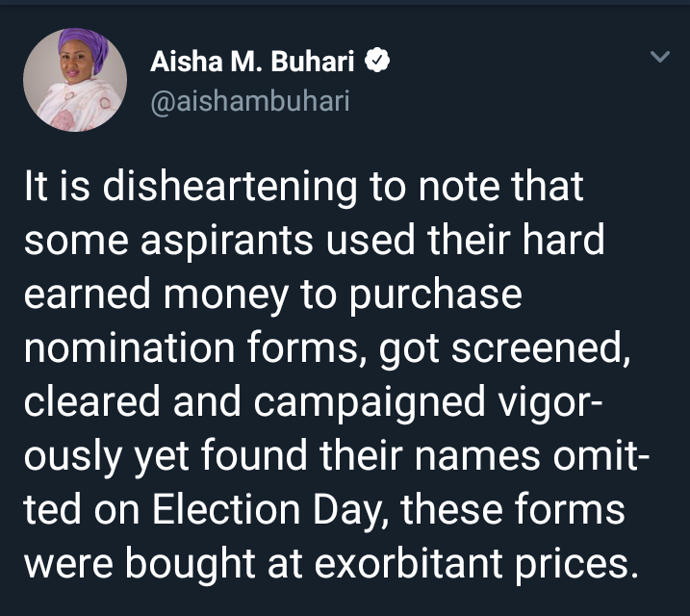Click the word "cleared" in the tweet
The height and width of the screenshot is (616, 690).
[92, 401]
